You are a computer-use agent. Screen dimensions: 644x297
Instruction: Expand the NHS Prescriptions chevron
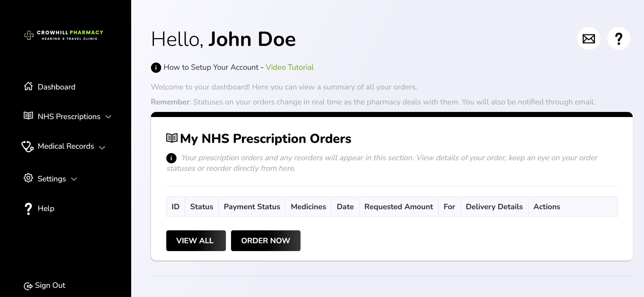(x=108, y=117)
